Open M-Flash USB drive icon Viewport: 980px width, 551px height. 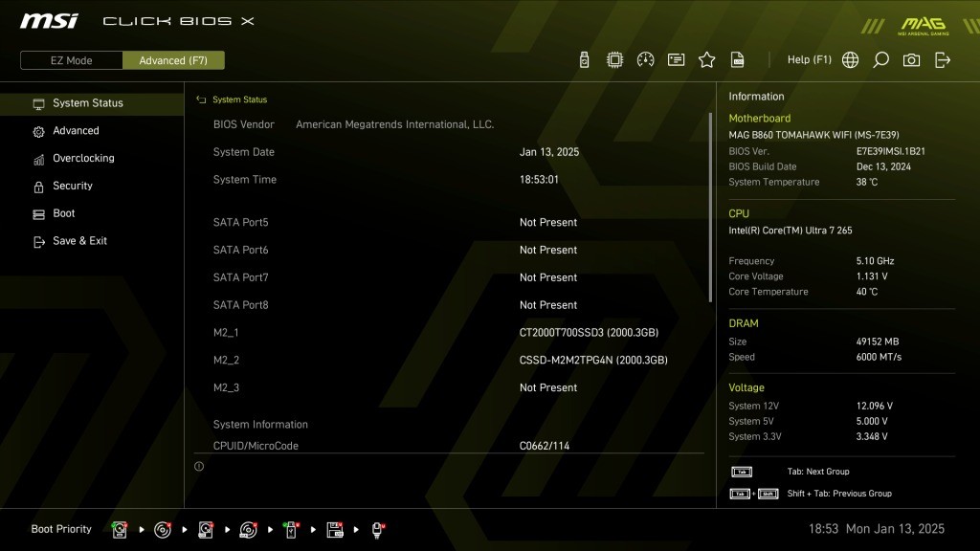point(584,60)
